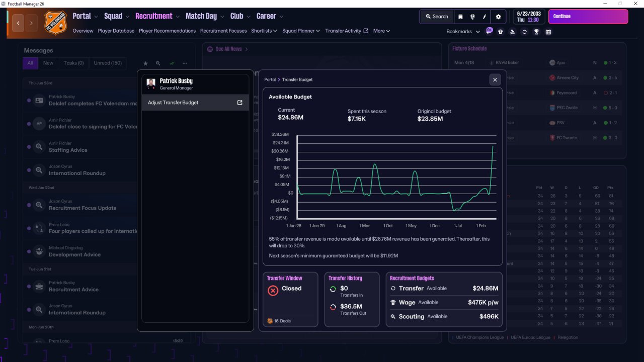Click the globe icon beside the bookmark
Image resolution: width=644 pixels, height=362 pixels.
point(473,17)
